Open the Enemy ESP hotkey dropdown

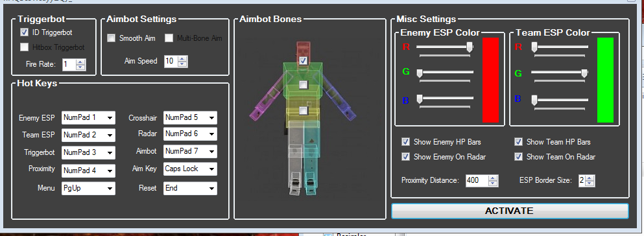(88, 118)
